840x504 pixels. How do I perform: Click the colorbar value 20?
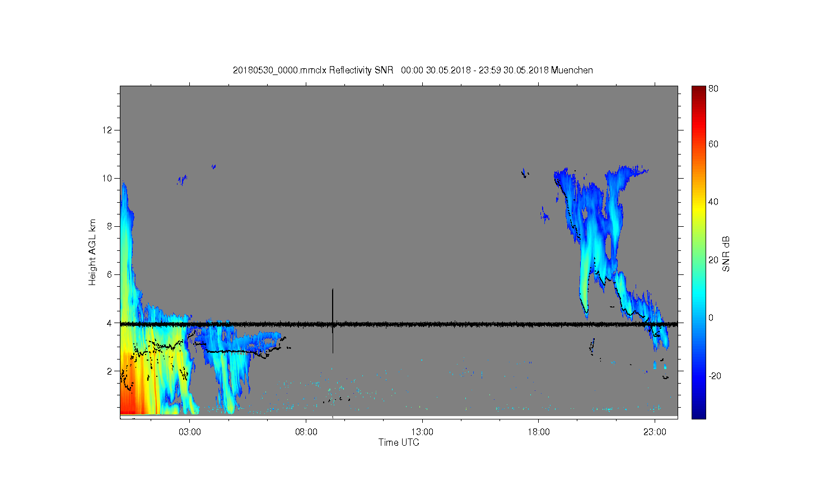pos(713,260)
